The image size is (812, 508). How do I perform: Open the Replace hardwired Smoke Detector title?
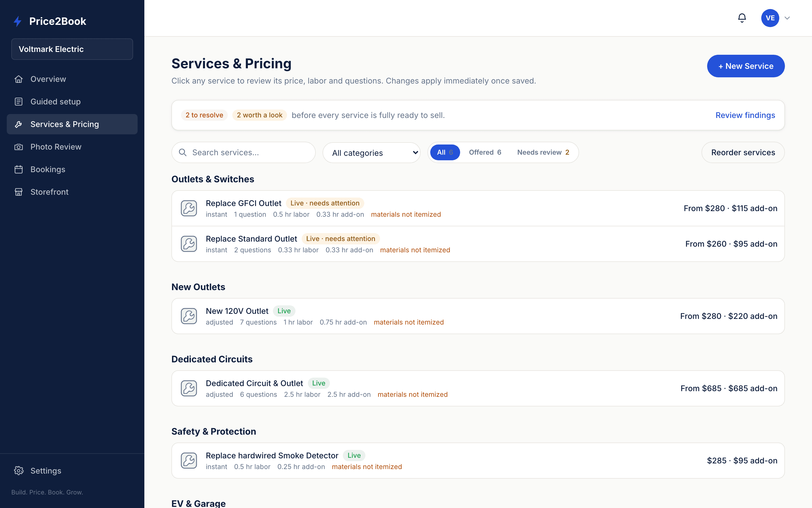point(272,456)
